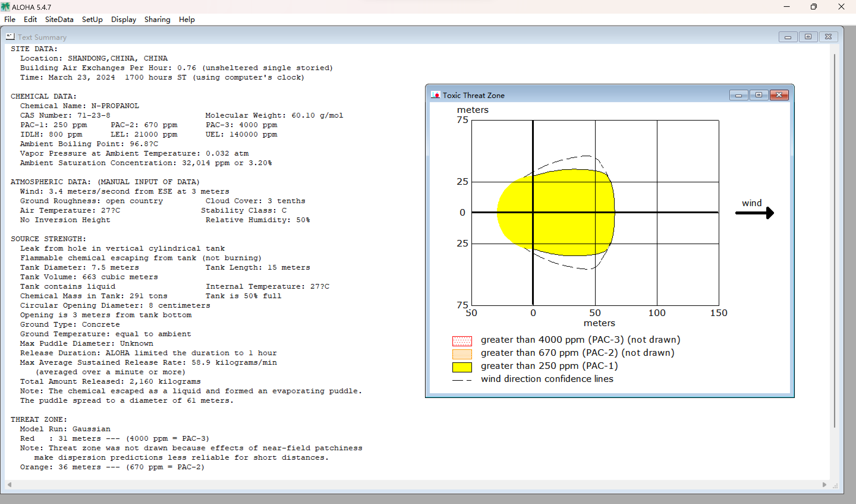The width and height of the screenshot is (856, 504).
Task: Open the Help menu
Action: click(187, 19)
